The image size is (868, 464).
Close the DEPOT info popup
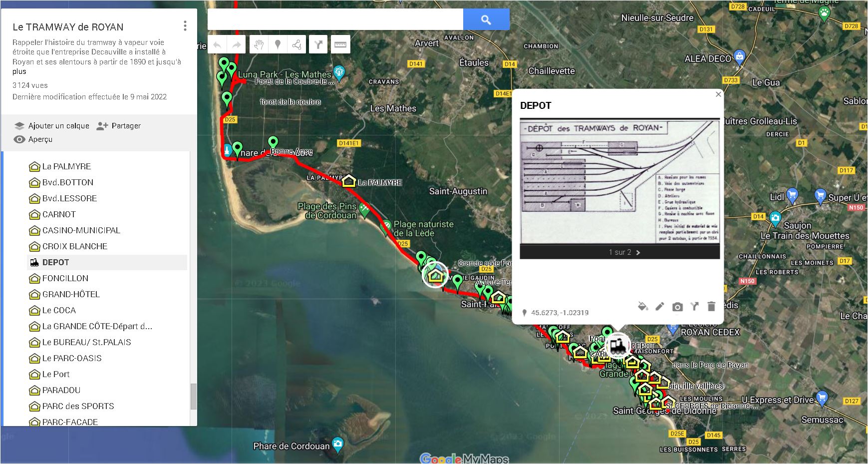(718, 94)
